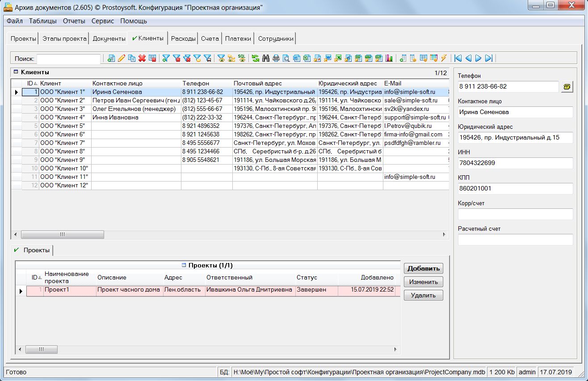Open the bar chart diagram icon
This screenshot has height=381, width=588.
[x=389, y=58]
